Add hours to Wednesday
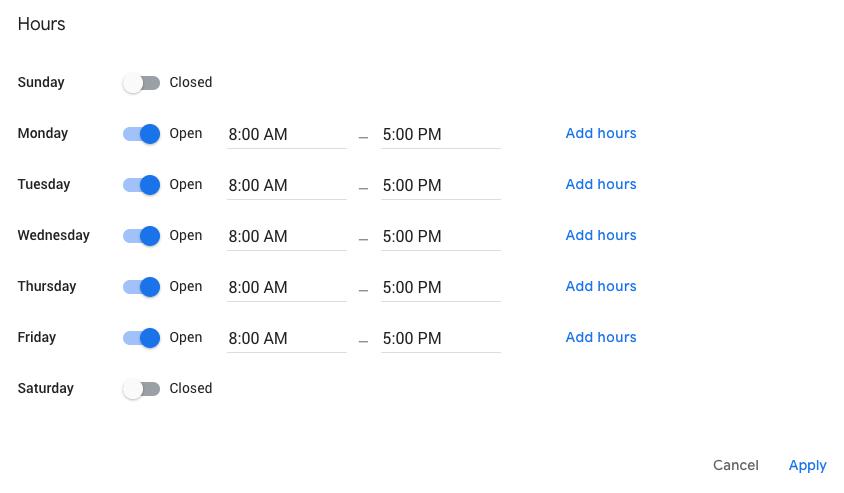Image resolution: width=844 pixels, height=493 pixels. pos(601,236)
